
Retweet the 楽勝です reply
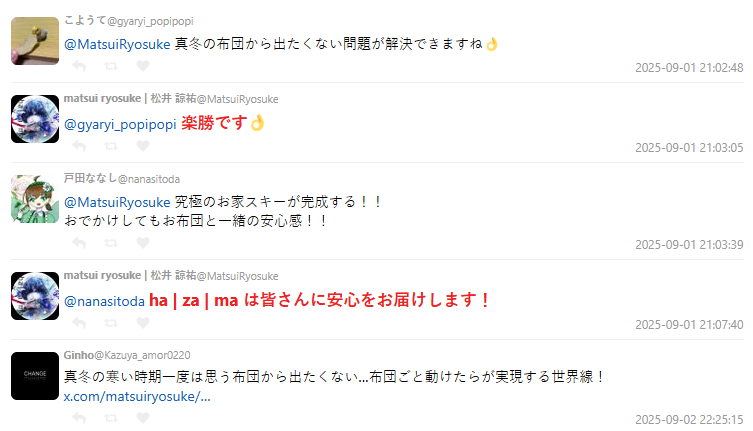(111, 146)
